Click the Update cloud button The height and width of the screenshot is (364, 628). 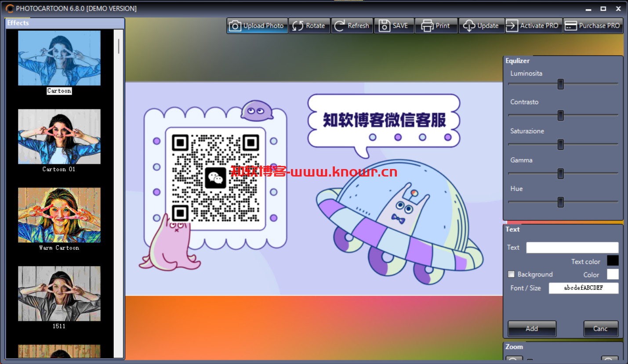(x=481, y=25)
